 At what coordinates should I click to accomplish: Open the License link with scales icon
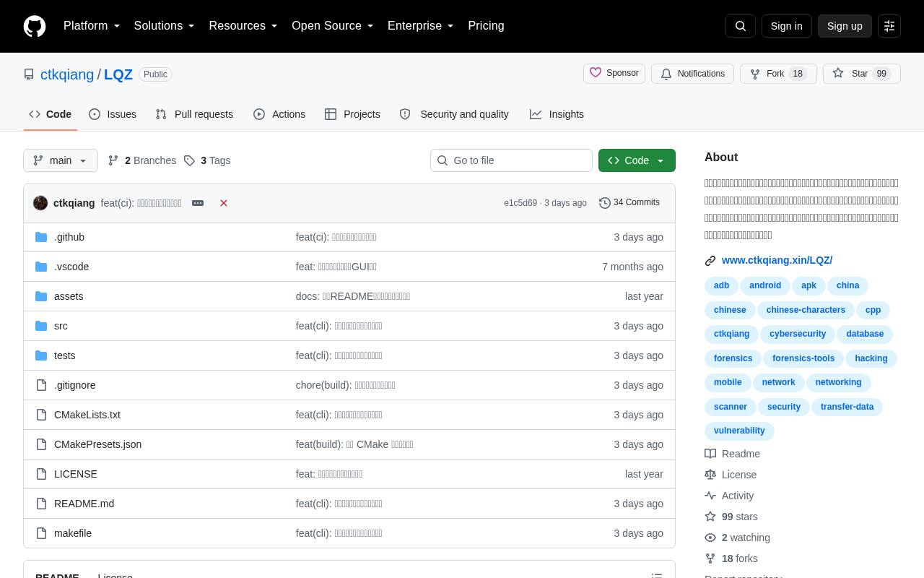731,475
